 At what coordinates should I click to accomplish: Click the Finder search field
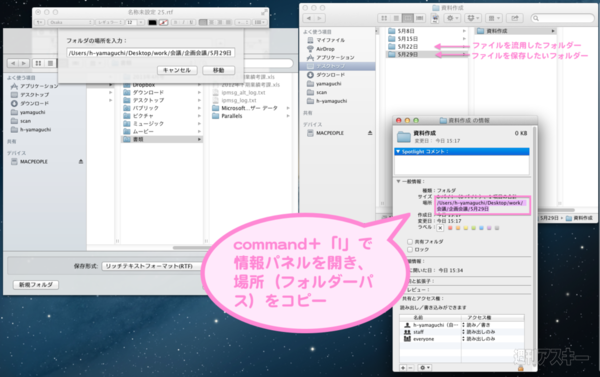tap(562, 18)
